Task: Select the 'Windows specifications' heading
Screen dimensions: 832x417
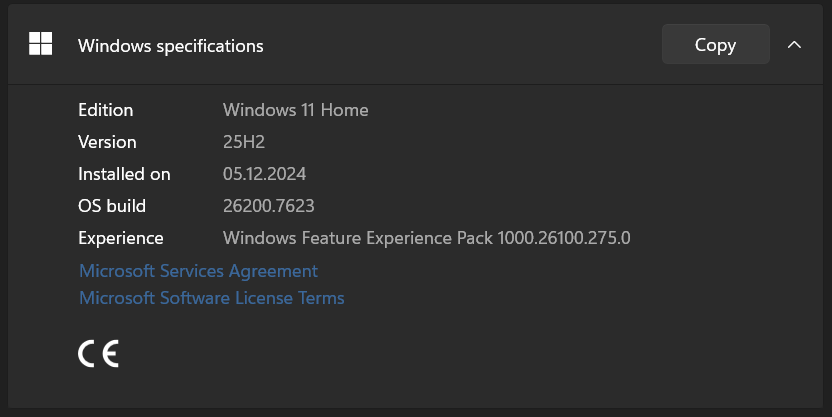Action: click(x=171, y=46)
